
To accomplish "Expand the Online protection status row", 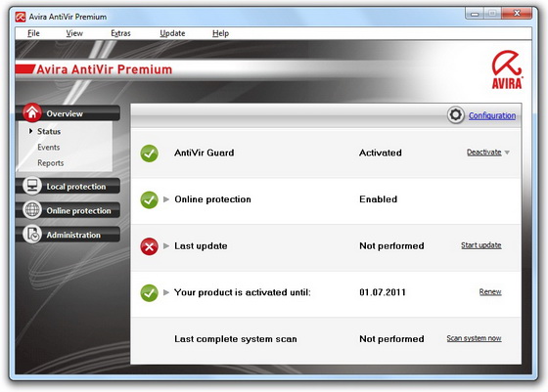I will tap(166, 199).
